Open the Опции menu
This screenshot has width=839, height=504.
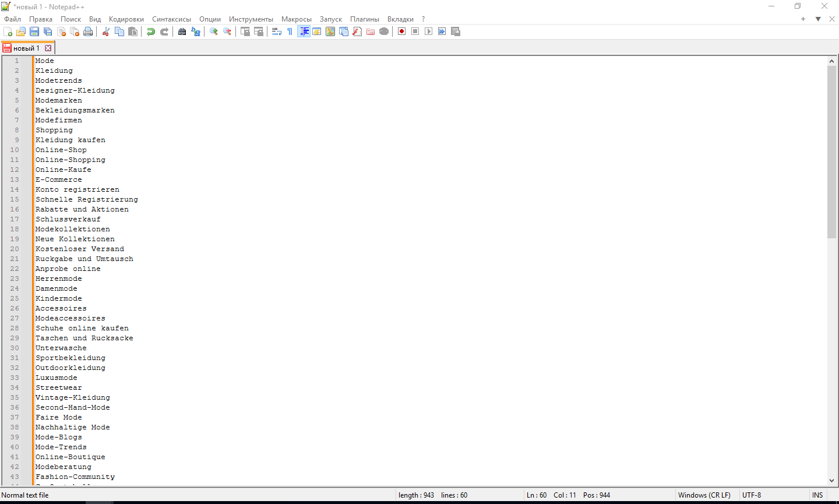(210, 19)
